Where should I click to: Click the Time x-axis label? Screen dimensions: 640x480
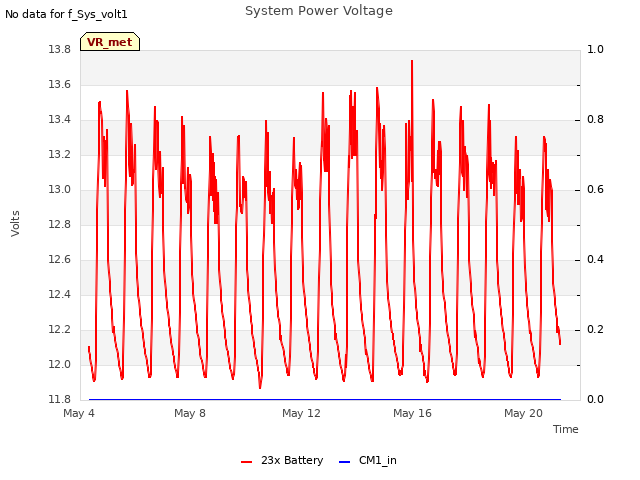(x=566, y=429)
